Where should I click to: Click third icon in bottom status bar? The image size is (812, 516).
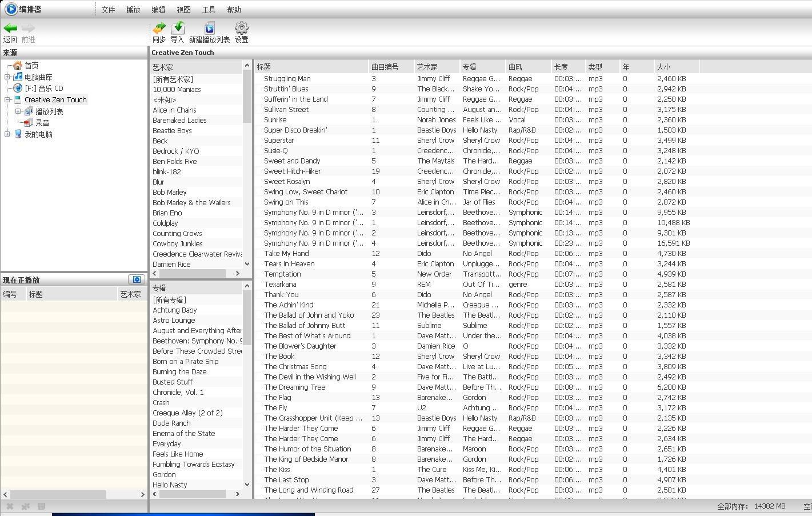42,506
